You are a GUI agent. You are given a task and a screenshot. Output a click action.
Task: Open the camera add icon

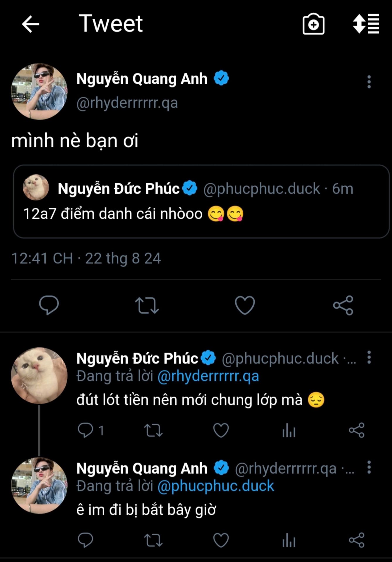[313, 24]
